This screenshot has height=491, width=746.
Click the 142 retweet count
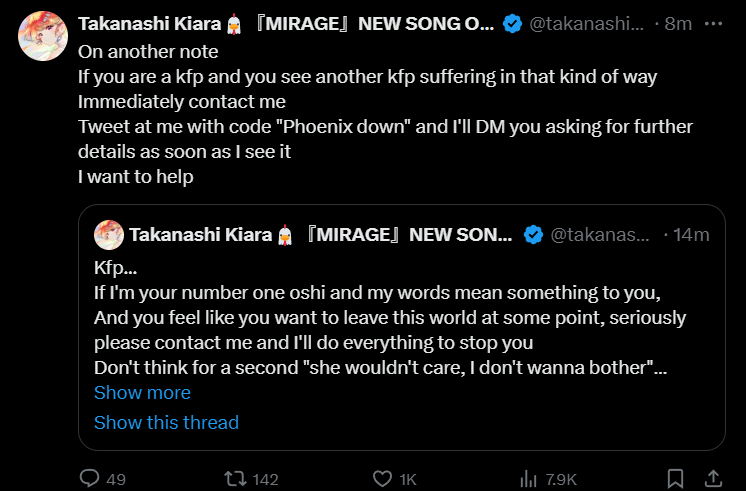(265, 479)
